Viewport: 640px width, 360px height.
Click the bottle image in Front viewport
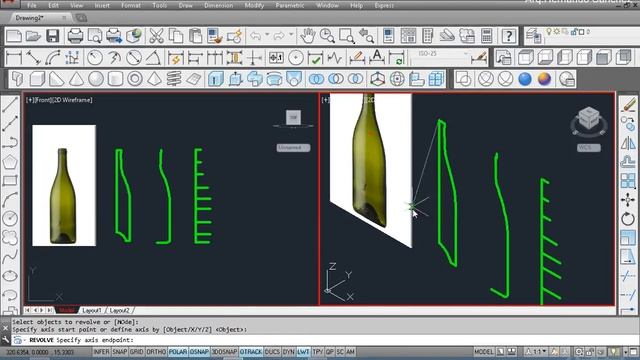point(64,185)
